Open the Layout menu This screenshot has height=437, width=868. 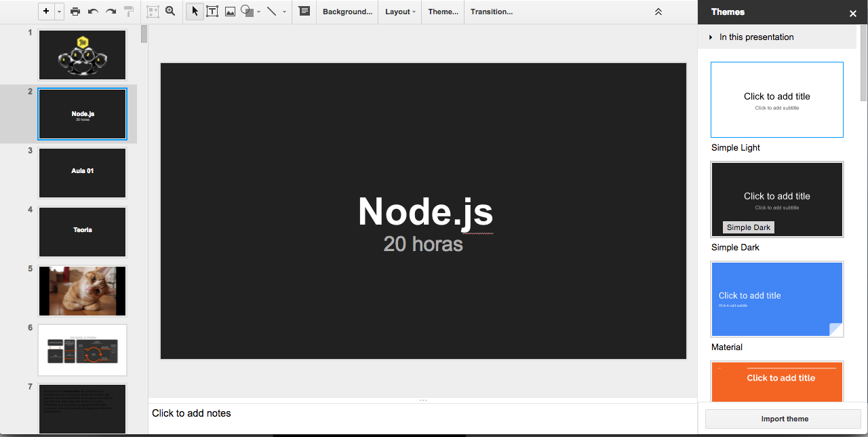pos(400,12)
